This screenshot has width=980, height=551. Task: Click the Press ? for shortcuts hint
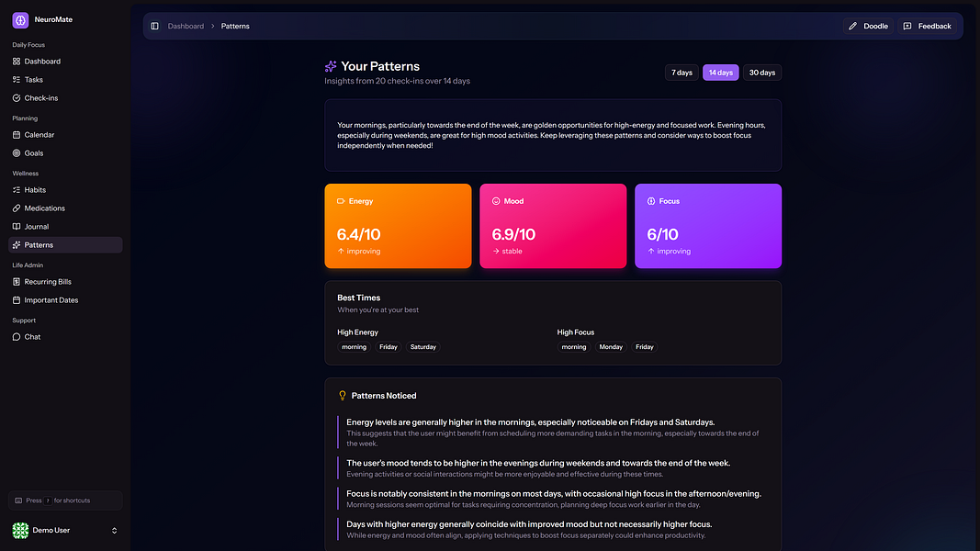coord(65,500)
